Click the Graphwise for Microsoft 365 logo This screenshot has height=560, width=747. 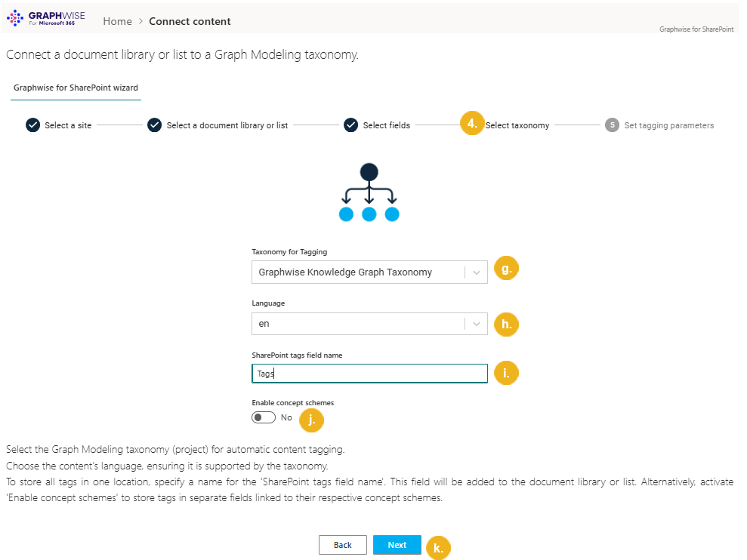click(46, 18)
